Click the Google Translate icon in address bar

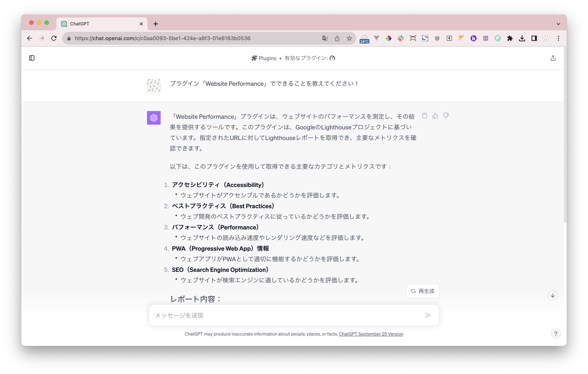click(325, 38)
